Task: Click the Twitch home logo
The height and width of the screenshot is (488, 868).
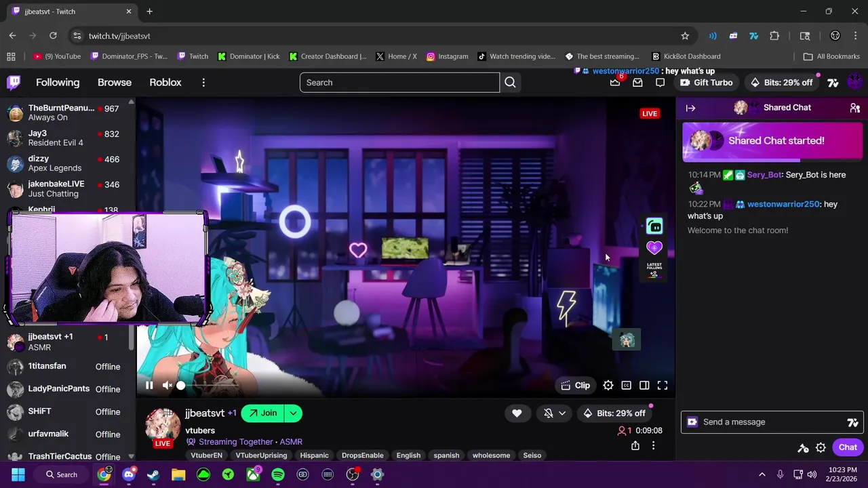Action: 14,83
